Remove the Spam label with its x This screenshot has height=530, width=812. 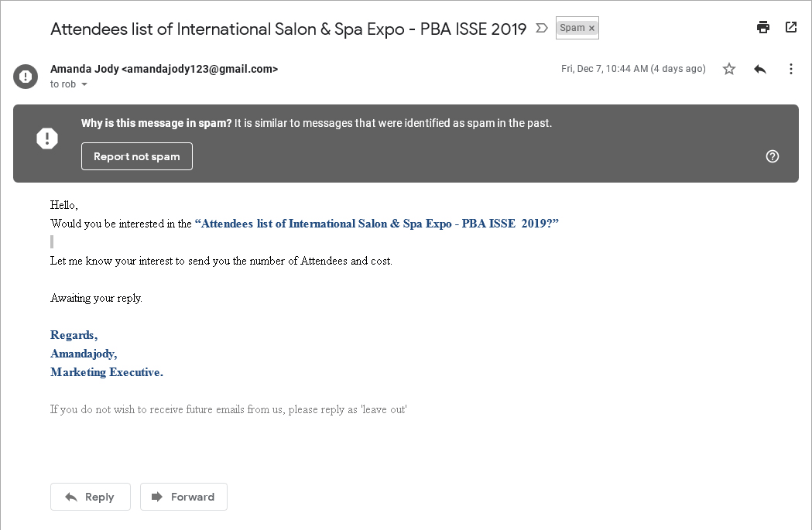point(591,26)
